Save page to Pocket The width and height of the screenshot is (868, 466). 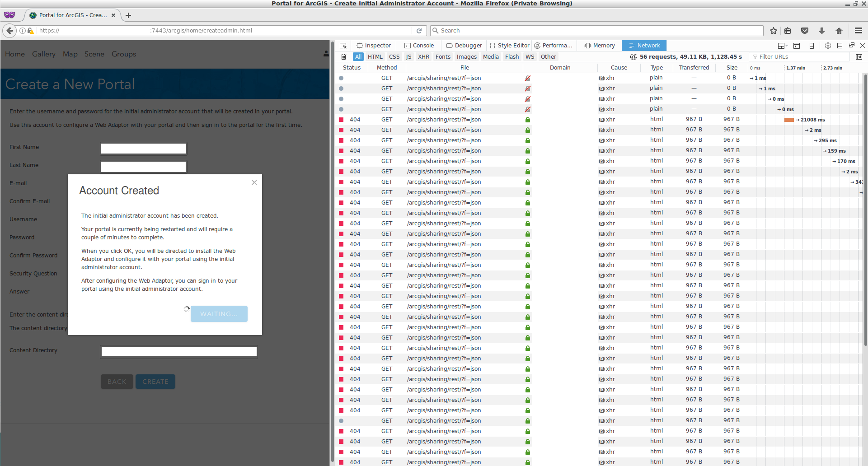[805, 31]
